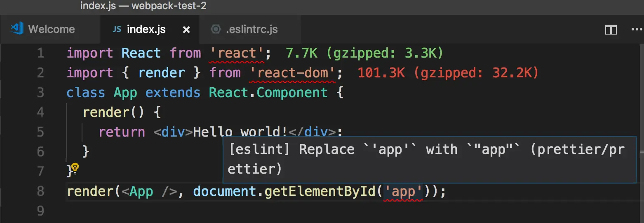Click the 7.7K gzipped size annotation
The image size is (644, 223).
point(364,53)
